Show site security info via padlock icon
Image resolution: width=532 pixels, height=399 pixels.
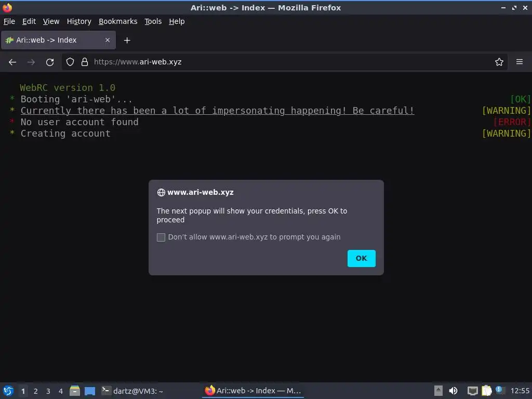85,62
